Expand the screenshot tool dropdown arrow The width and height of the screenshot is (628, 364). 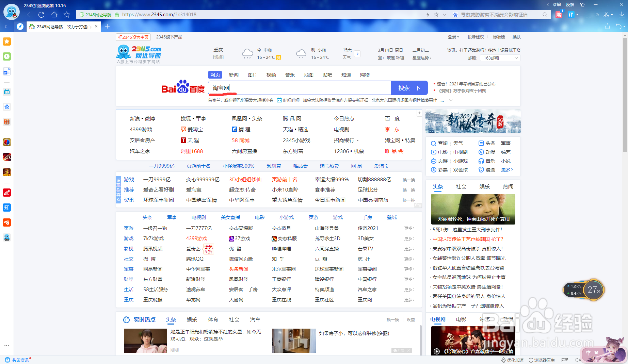click(x=612, y=15)
